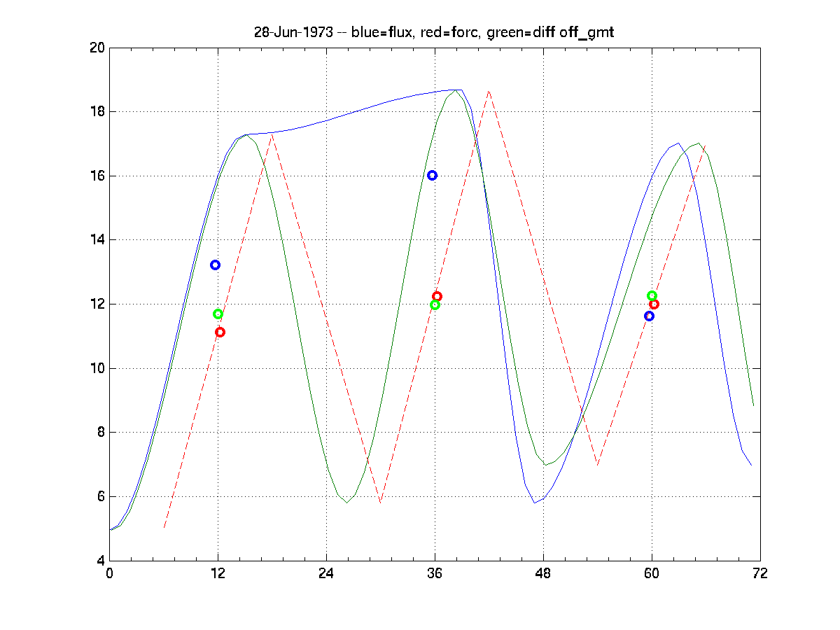Screen dimensions: 840x630
Task: Select the red circle marker near x=60
Action: pos(654,304)
